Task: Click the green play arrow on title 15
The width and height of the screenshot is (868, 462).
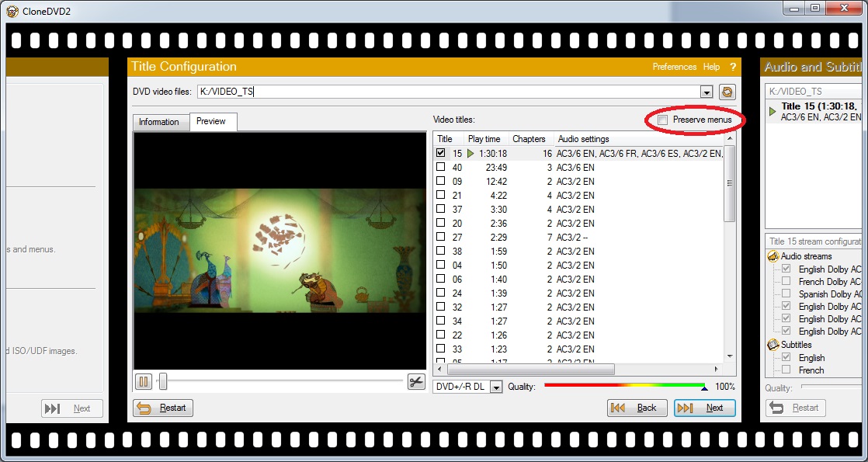Action: pyautogui.click(x=470, y=154)
